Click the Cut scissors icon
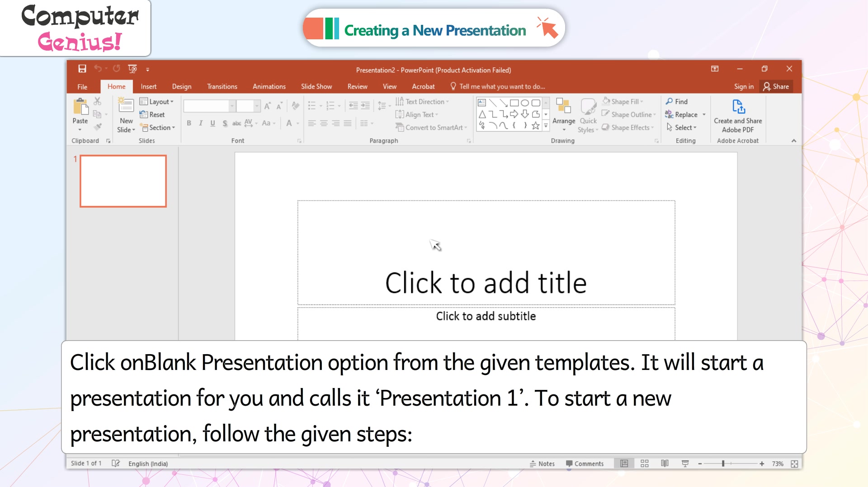868x487 pixels. [x=97, y=101]
